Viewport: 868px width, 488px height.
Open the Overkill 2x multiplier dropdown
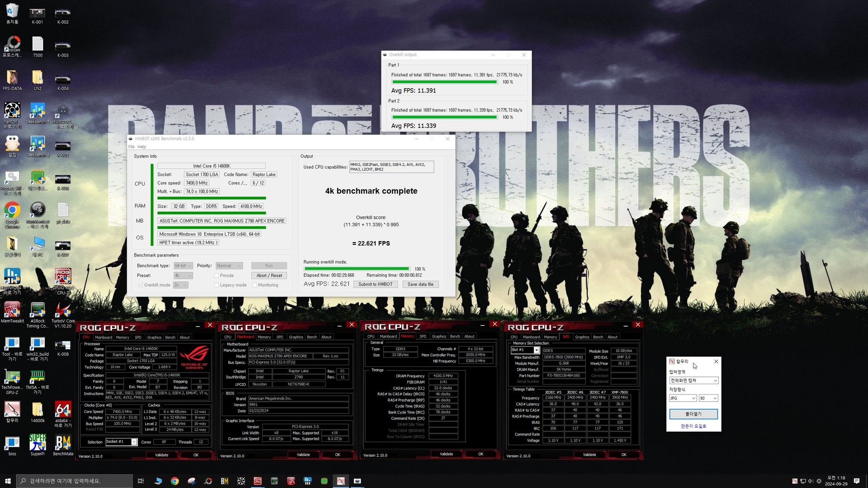point(181,285)
